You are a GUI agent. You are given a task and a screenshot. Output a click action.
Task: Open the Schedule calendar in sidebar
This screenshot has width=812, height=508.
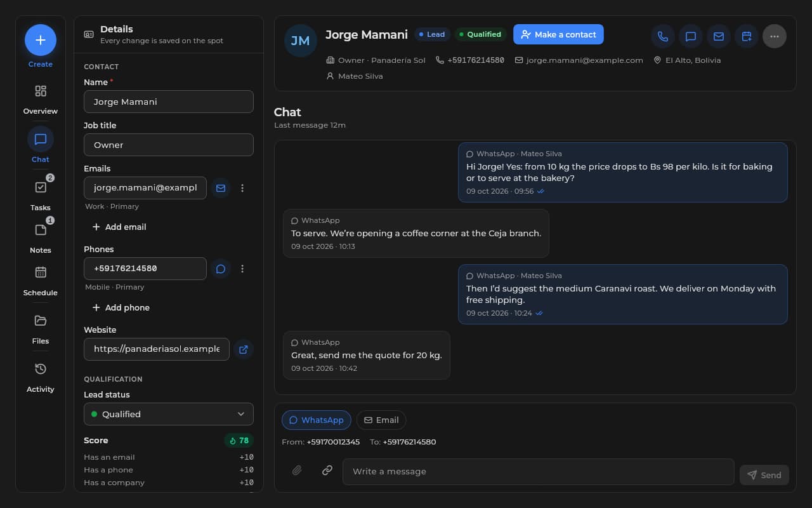pos(41,280)
